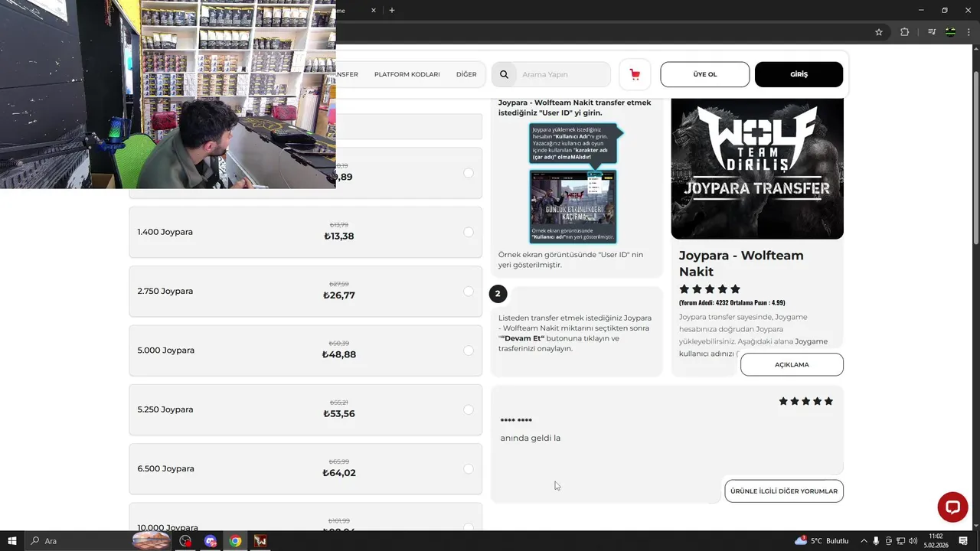Click the GİRİŞ login button
980x551 pixels.
point(799,74)
